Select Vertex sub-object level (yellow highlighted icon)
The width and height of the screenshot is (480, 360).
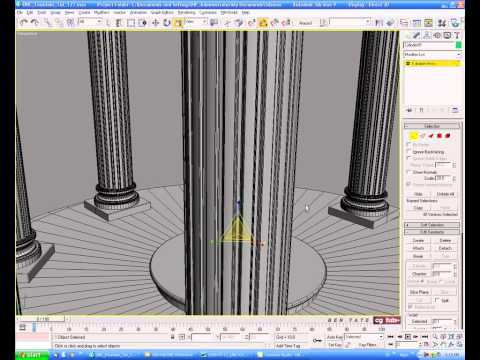point(414,136)
